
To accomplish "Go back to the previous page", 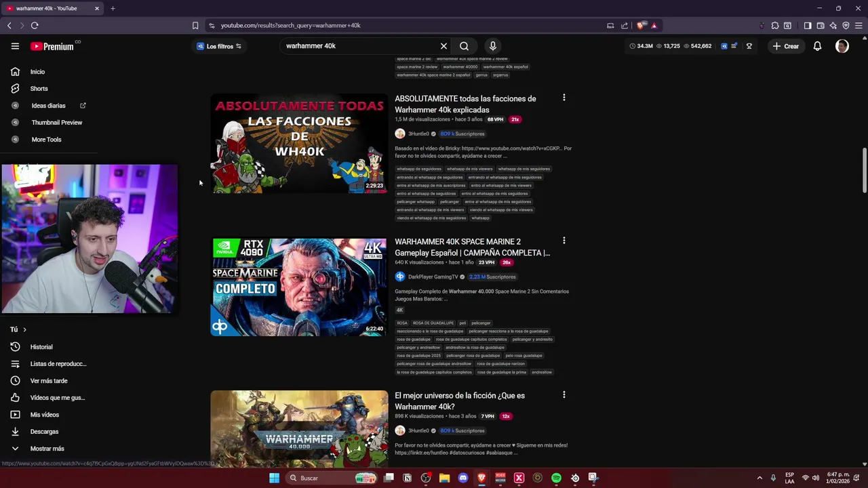I will click(9, 25).
